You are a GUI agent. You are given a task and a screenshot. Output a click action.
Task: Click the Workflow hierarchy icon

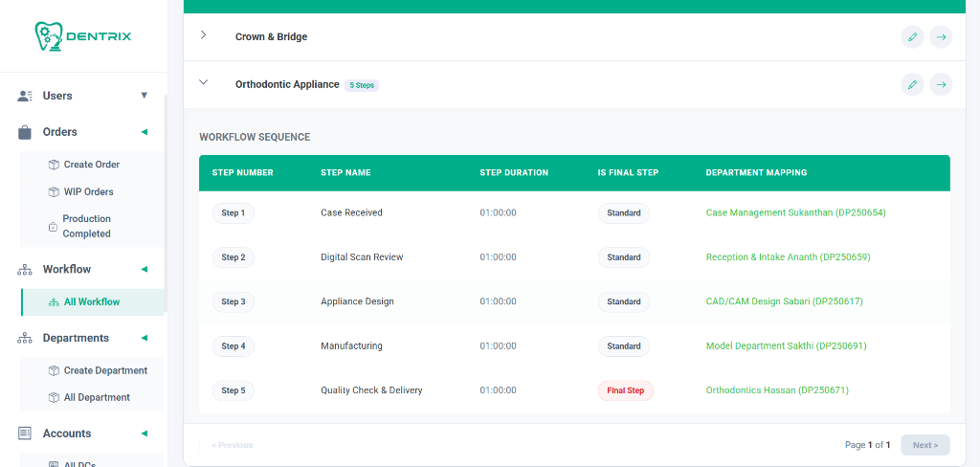25,270
